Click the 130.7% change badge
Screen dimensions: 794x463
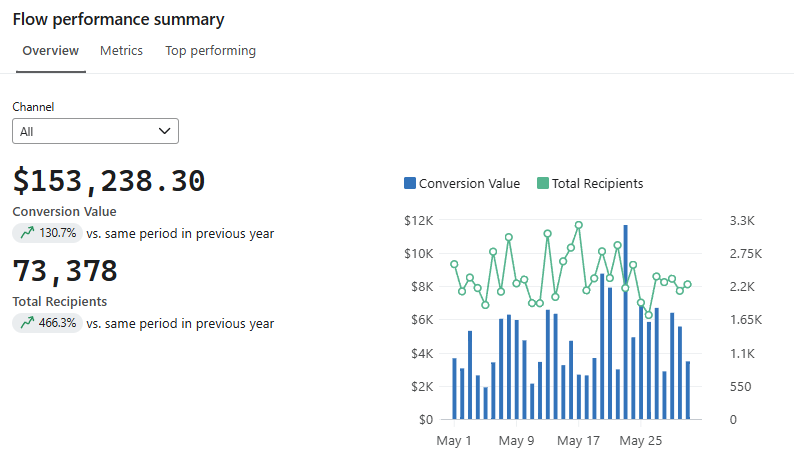(x=48, y=233)
